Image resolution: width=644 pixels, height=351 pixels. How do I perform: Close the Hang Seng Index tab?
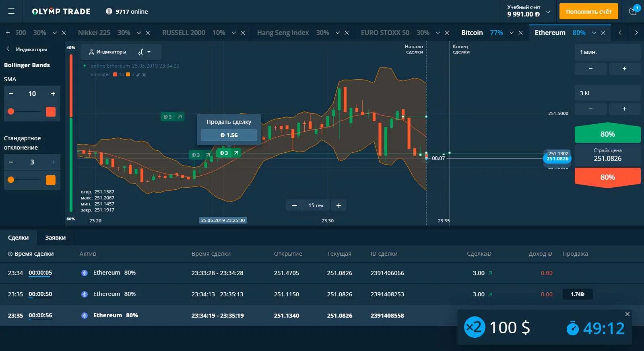347,33
